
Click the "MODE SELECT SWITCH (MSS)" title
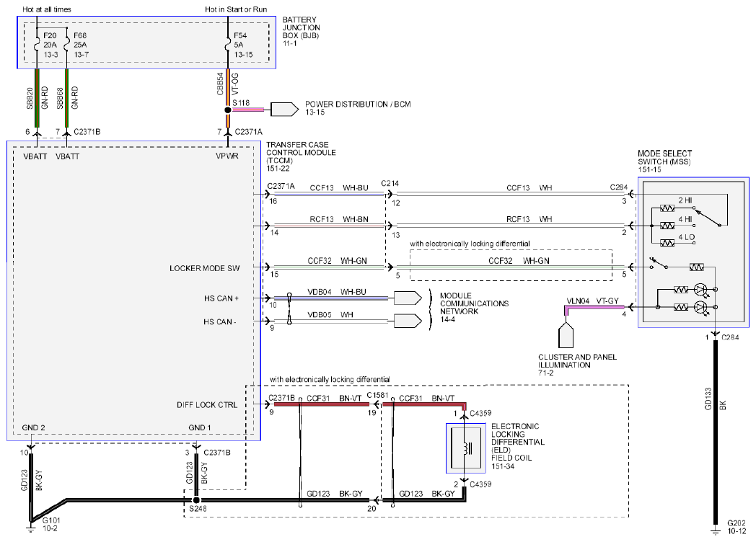tap(664, 158)
